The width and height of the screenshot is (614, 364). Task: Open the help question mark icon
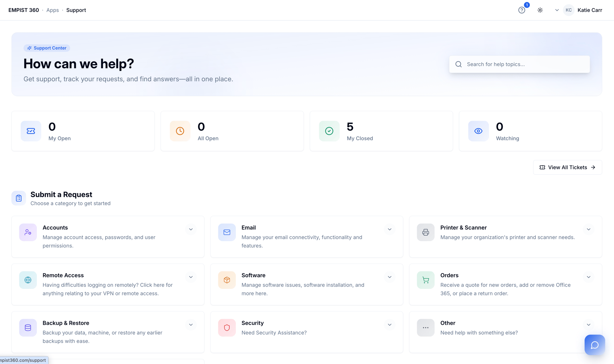coord(522,10)
